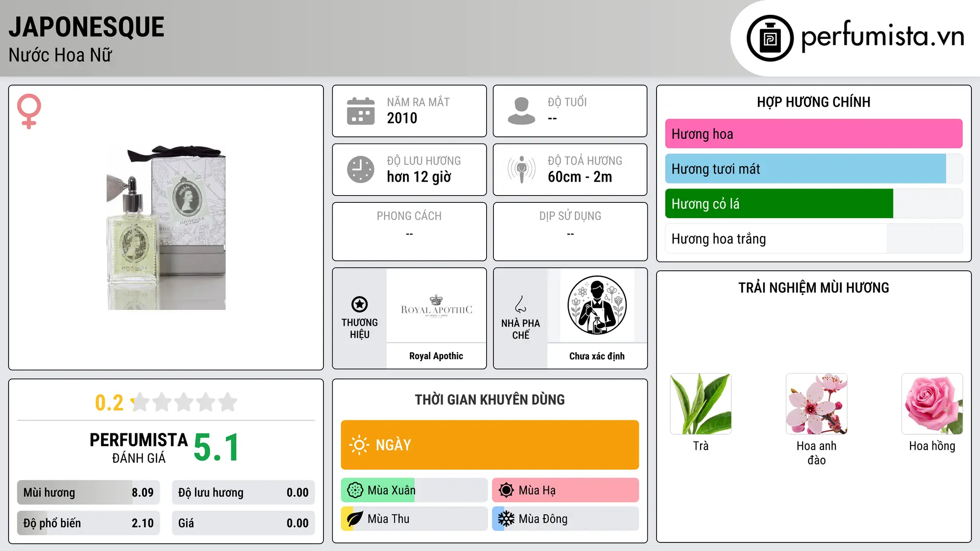
Task: Click the Độ lưu hương 0.00 score bar
Action: (243, 493)
